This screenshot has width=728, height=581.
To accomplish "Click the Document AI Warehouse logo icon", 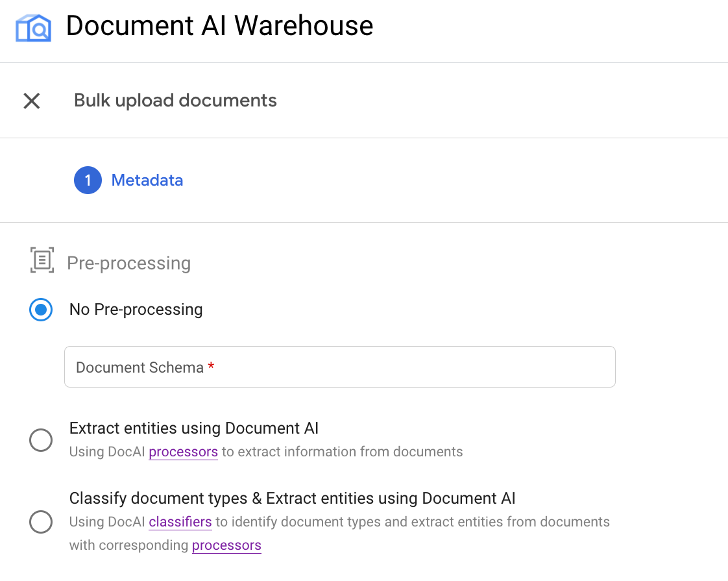I will (x=33, y=27).
